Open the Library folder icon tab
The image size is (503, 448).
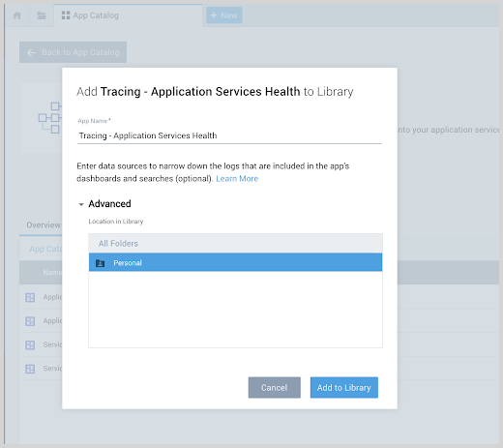click(x=42, y=15)
